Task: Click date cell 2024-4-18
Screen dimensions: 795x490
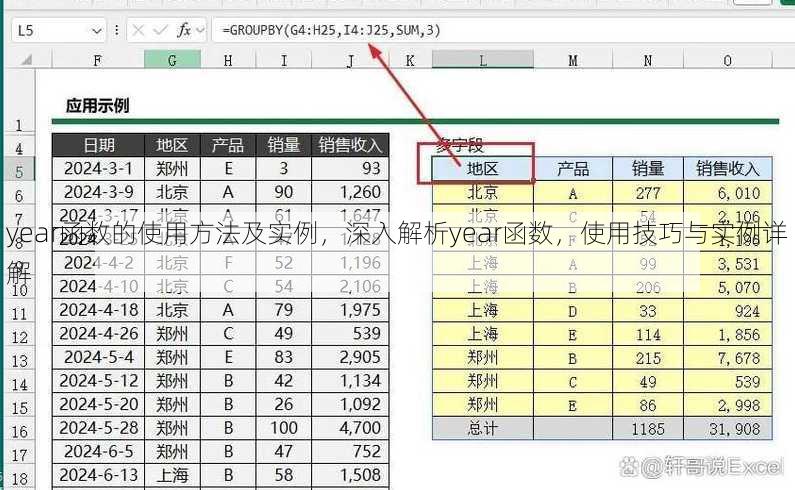Action: 98,310
